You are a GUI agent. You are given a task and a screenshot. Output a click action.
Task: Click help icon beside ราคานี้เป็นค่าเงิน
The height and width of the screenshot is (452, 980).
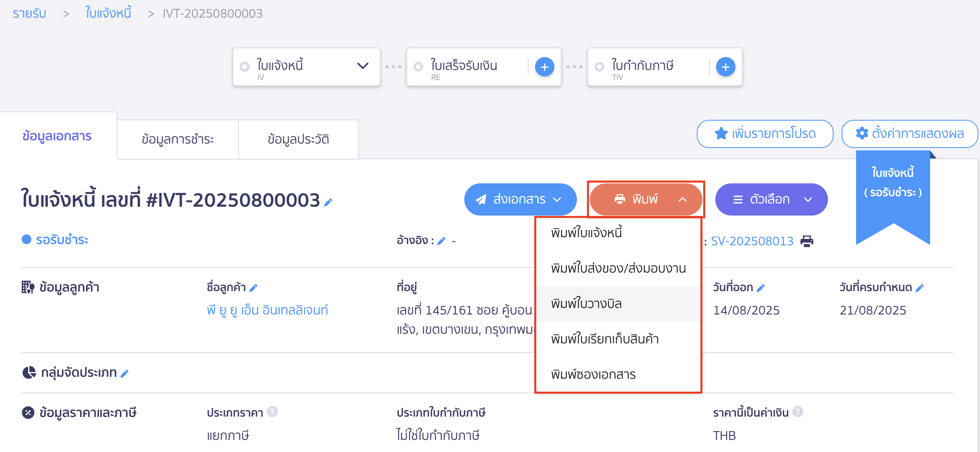798,412
